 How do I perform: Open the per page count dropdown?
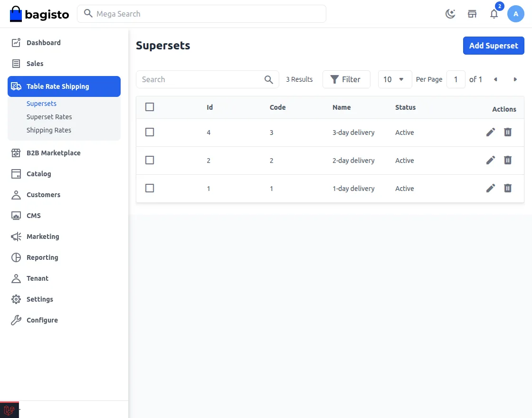coord(395,79)
